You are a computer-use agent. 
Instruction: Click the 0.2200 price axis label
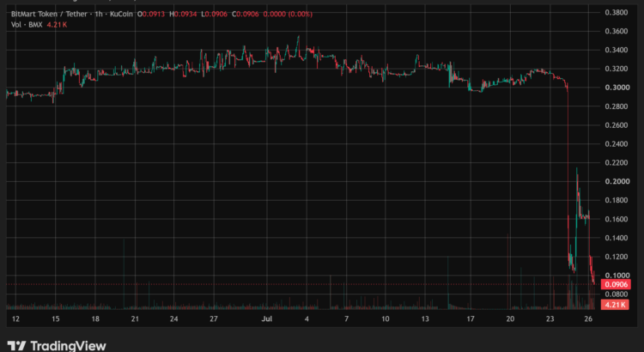tap(616, 162)
